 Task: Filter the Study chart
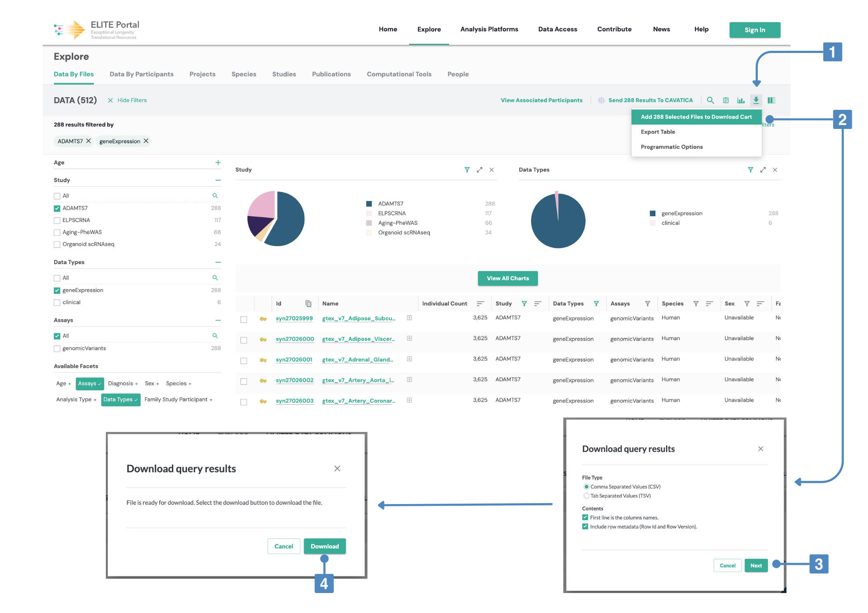[467, 170]
